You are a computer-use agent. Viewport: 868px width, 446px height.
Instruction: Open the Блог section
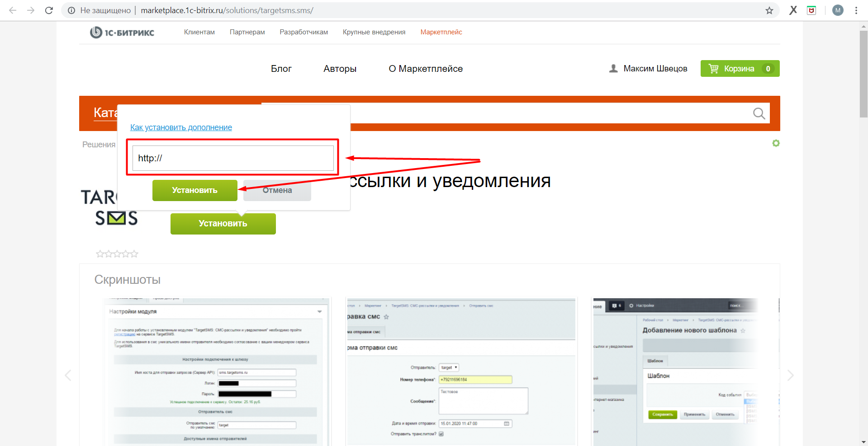pos(281,69)
